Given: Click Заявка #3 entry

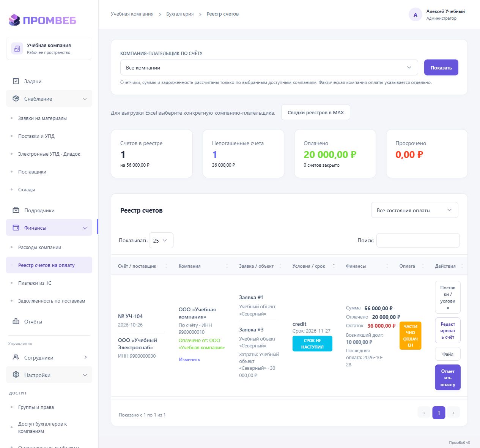Looking at the screenshot, I should coord(251,330).
